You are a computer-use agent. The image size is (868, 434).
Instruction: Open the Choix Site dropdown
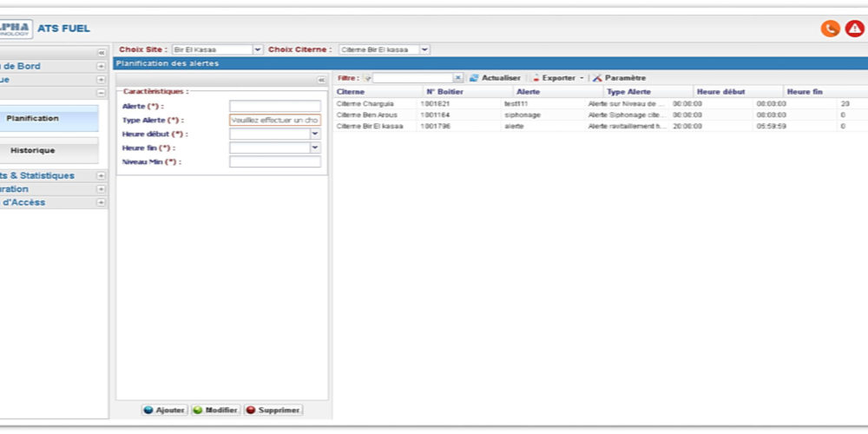[257, 50]
